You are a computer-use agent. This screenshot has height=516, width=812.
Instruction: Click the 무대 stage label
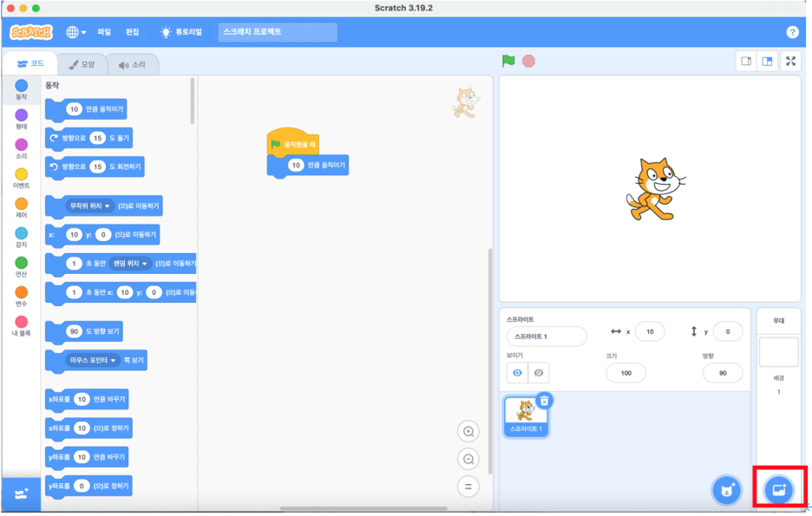pyautogui.click(x=778, y=321)
